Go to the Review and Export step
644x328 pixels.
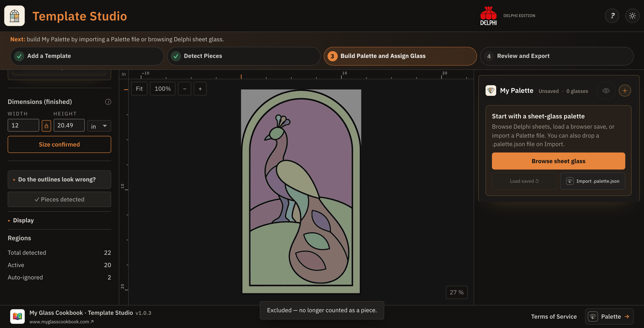556,56
